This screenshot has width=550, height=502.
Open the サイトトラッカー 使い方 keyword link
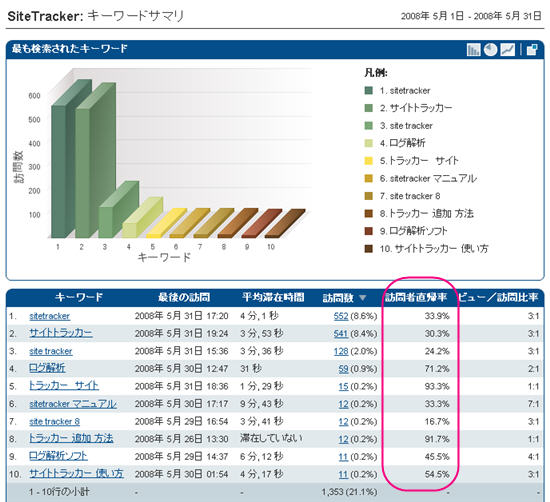(76, 473)
